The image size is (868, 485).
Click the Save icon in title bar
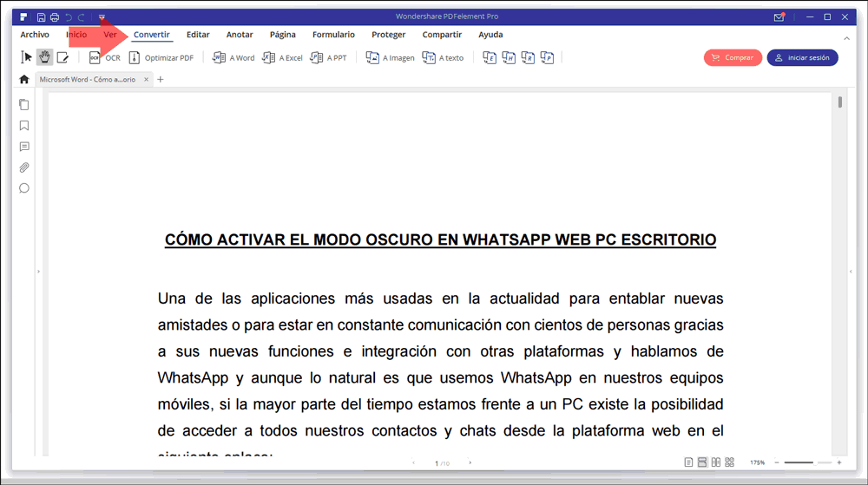click(x=41, y=17)
